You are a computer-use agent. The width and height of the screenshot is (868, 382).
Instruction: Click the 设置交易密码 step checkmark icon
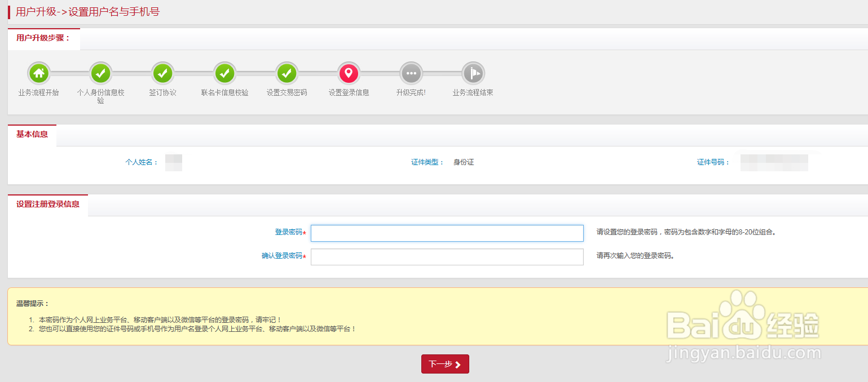pyautogui.click(x=287, y=73)
